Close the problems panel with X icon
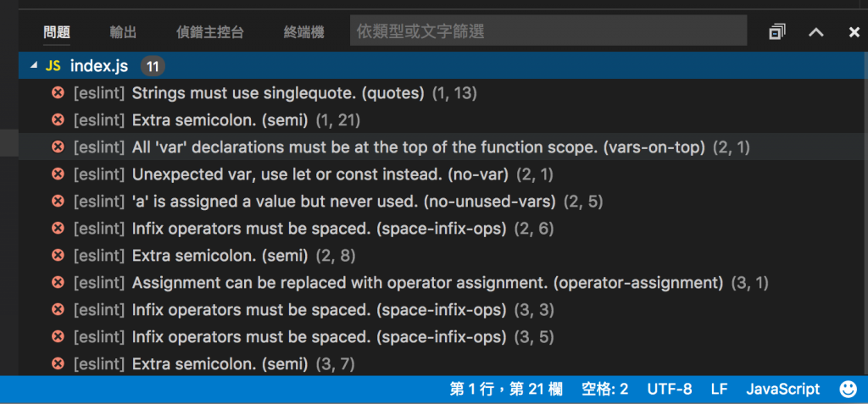868x404 pixels. click(x=854, y=32)
